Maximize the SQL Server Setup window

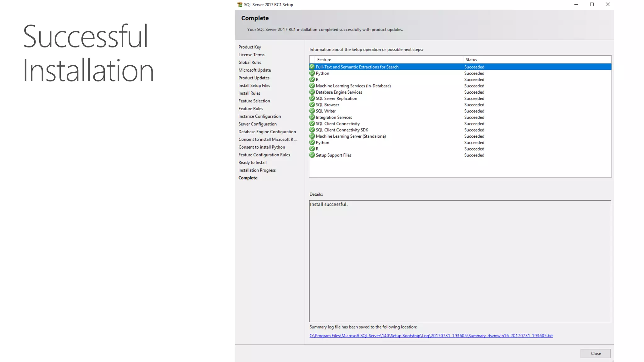[x=592, y=4]
